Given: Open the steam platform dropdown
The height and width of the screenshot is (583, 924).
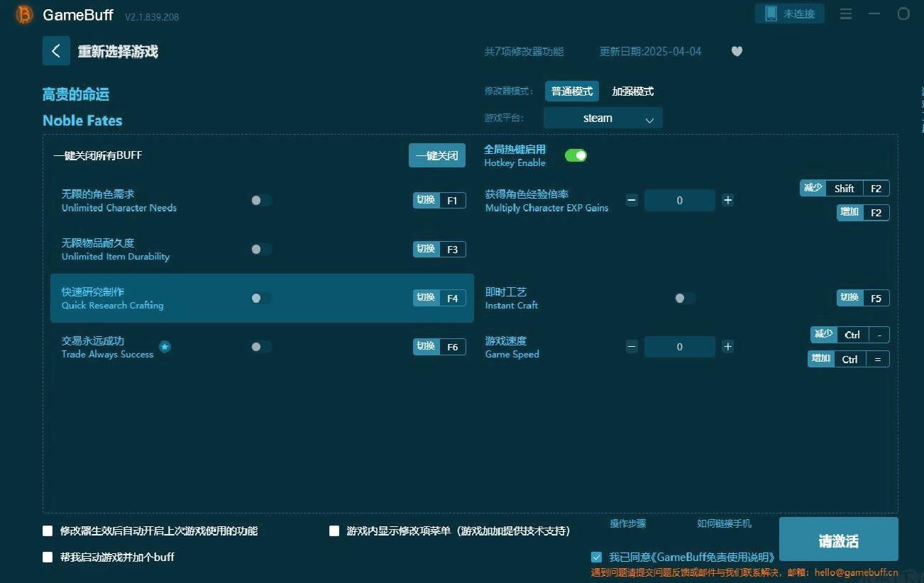Looking at the screenshot, I should tap(603, 118).
